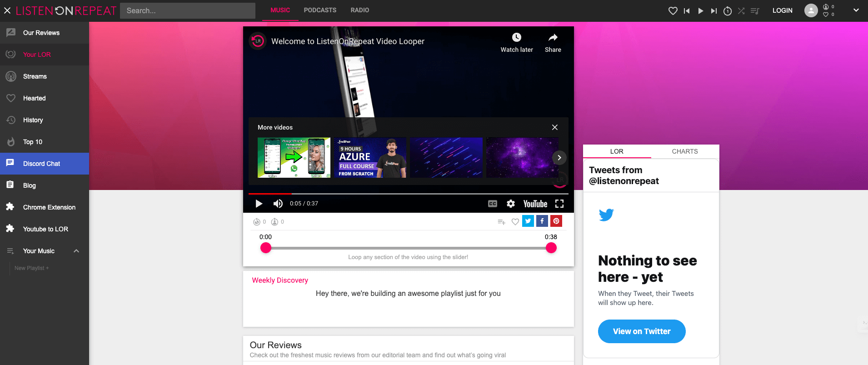Open the Azure Full Course video thumbnail
Screen dimensions: 868x365
coord(370,157)
